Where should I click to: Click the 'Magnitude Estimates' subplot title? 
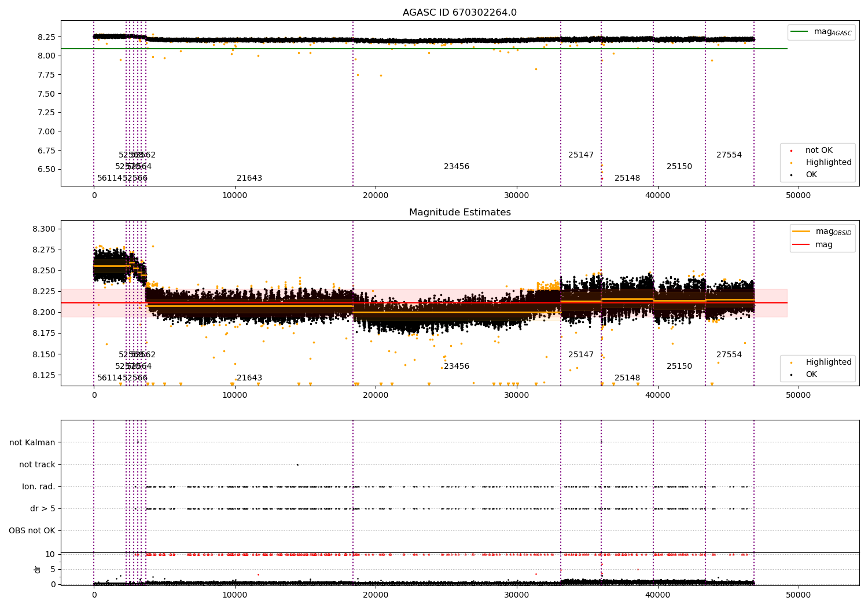459,213
